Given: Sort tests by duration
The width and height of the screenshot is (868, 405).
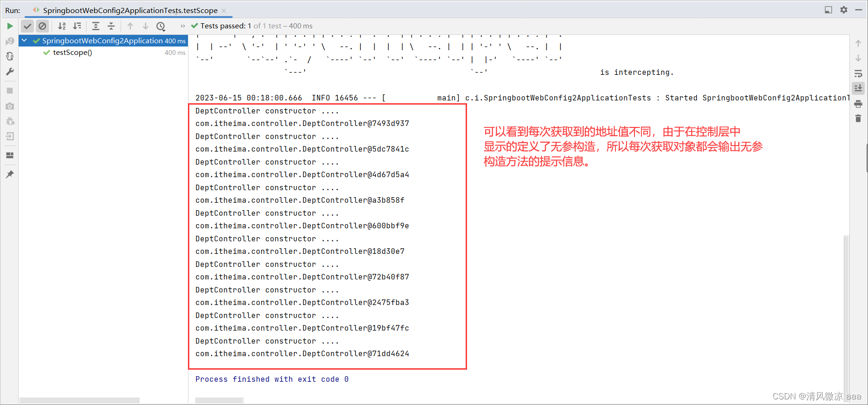Looking at the screenshot, I should click(x=77, y=26).
